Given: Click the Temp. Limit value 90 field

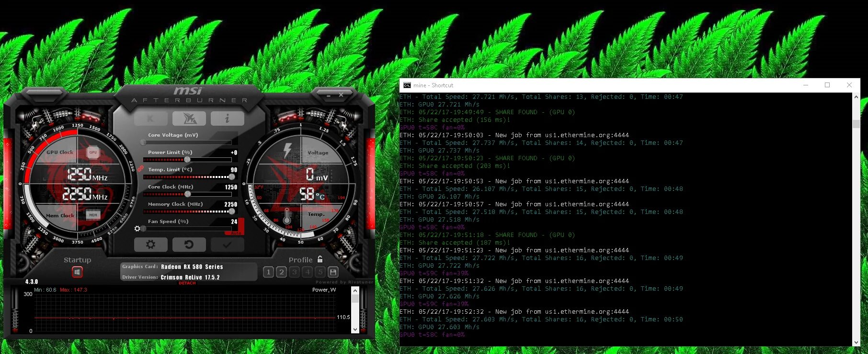Looking at the screenshot, I should coord(234,170).
